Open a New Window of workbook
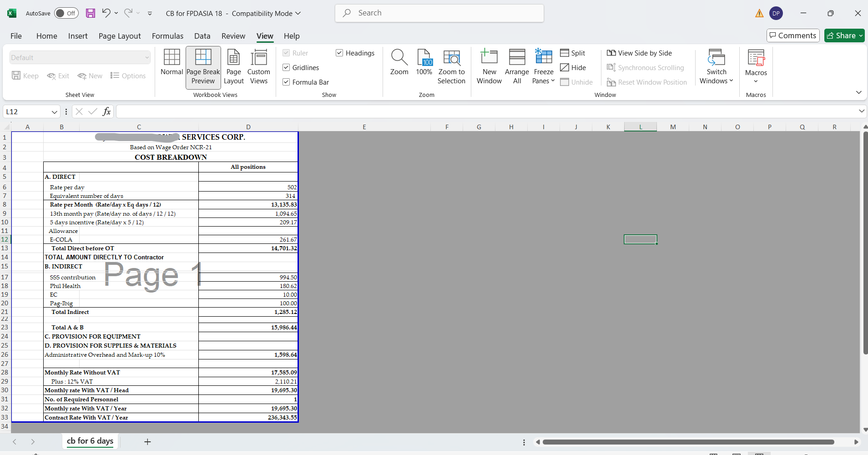 [489, 67]
